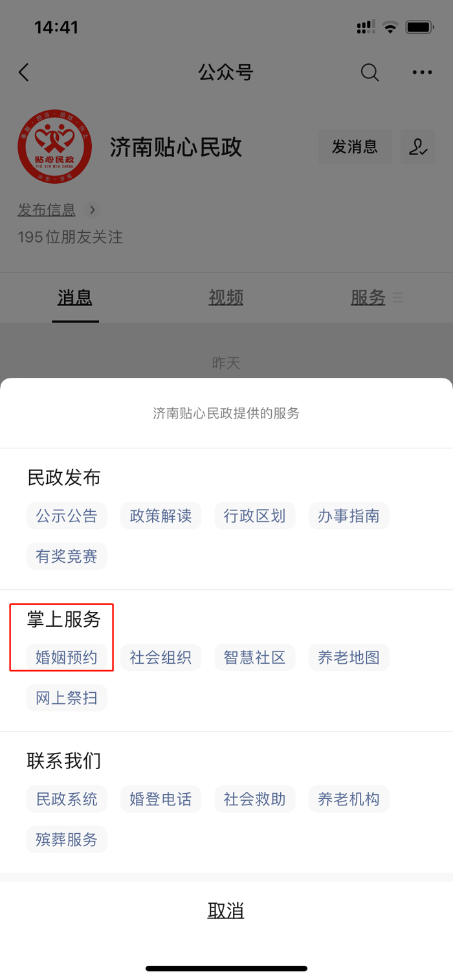Image resolution: width=453 pixels, height=980 pixels.
Task: Tap the list icon next to the 服务 tab
Action: pyautogui.click(x=398, y=298)
